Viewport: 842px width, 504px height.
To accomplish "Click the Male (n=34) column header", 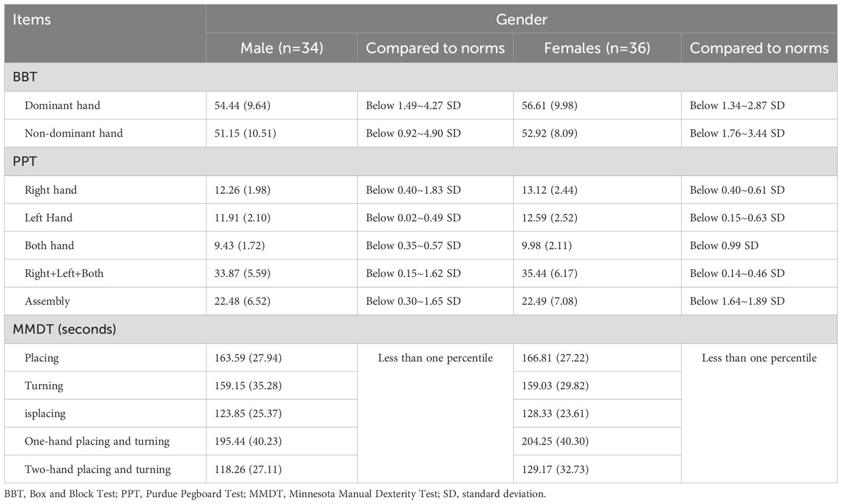I will tap(281, 48).
